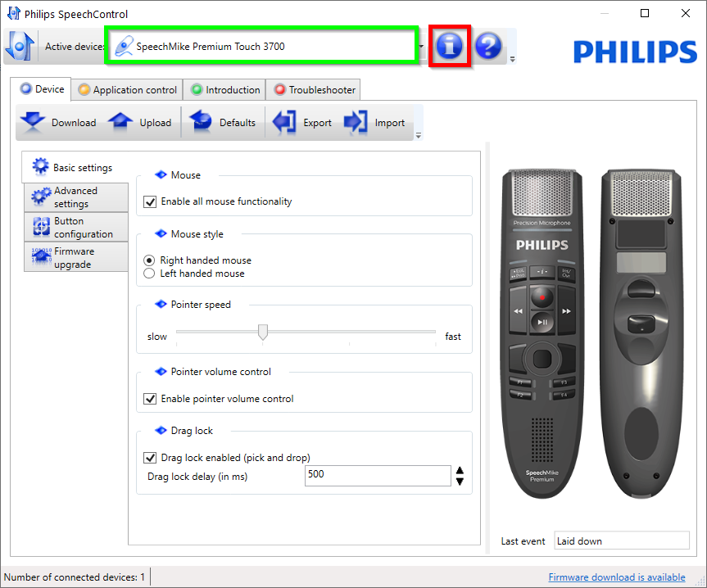
Task: Click the Export button label
Action: (317, 123)
